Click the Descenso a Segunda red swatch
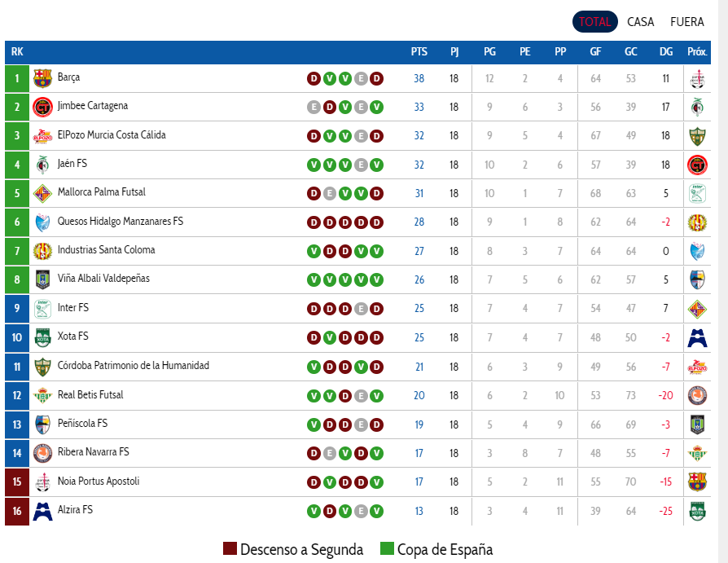This screenshot has height=563, width=728. 230,548
